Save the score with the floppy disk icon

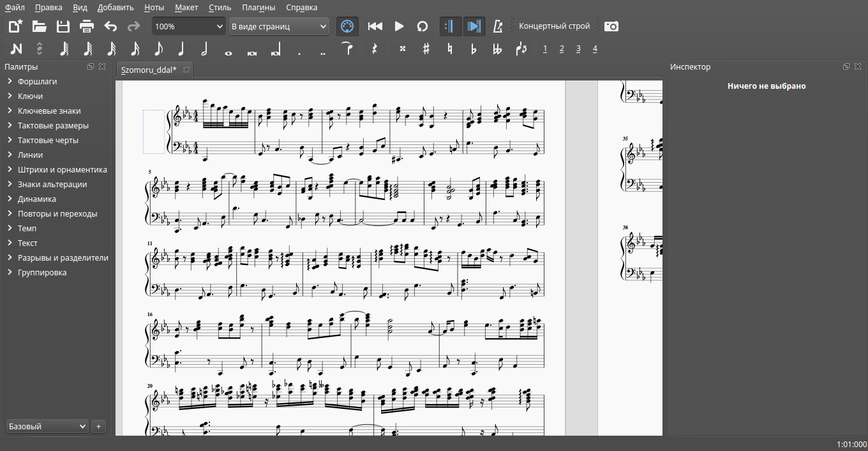63,26
